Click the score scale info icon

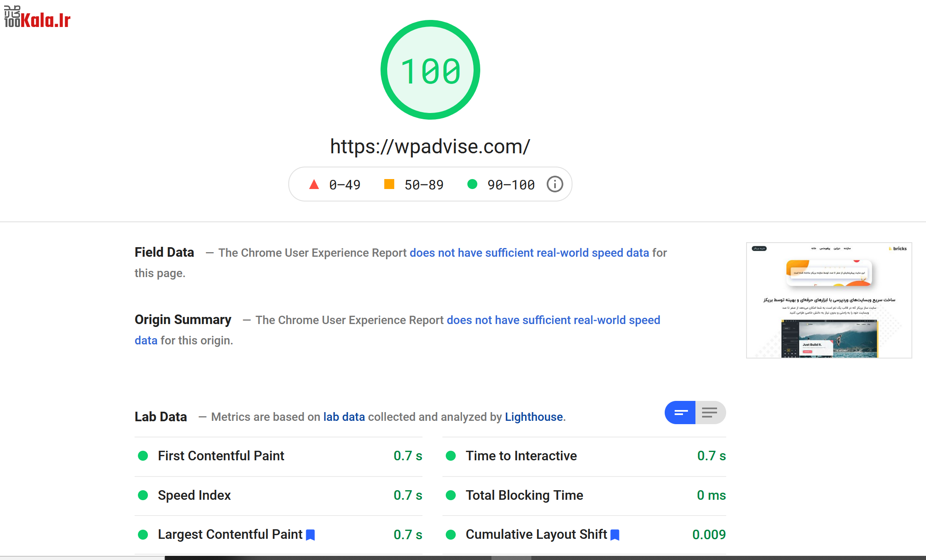(555, 184)
